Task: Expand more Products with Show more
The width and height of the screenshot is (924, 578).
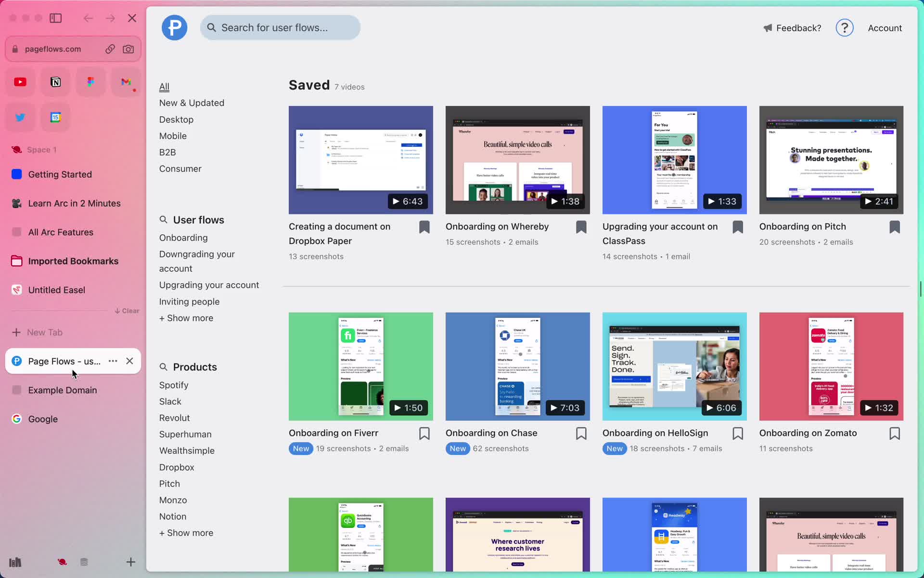Action: point(186,533)
